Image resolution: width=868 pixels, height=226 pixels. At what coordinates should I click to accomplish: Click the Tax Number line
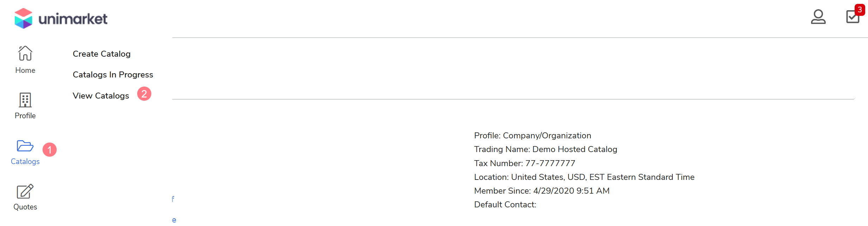tap(524, 163)
